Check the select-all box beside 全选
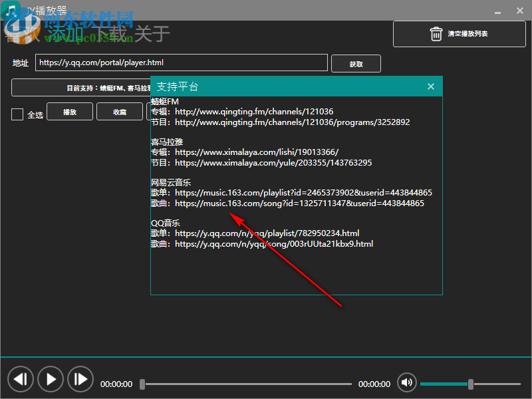The image size is (532, 399). tap(17, 114)
